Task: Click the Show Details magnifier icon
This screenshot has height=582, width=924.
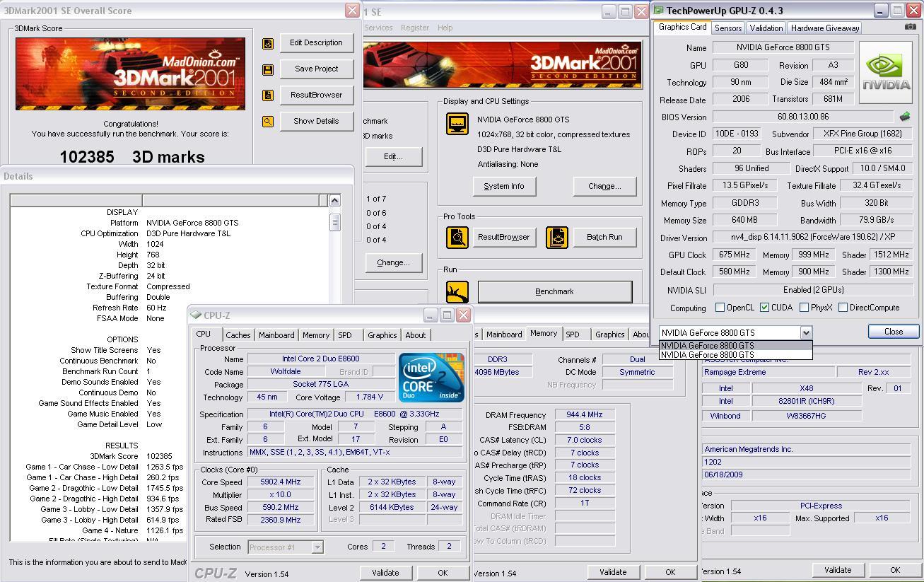Action: click(x=268, y=122)
